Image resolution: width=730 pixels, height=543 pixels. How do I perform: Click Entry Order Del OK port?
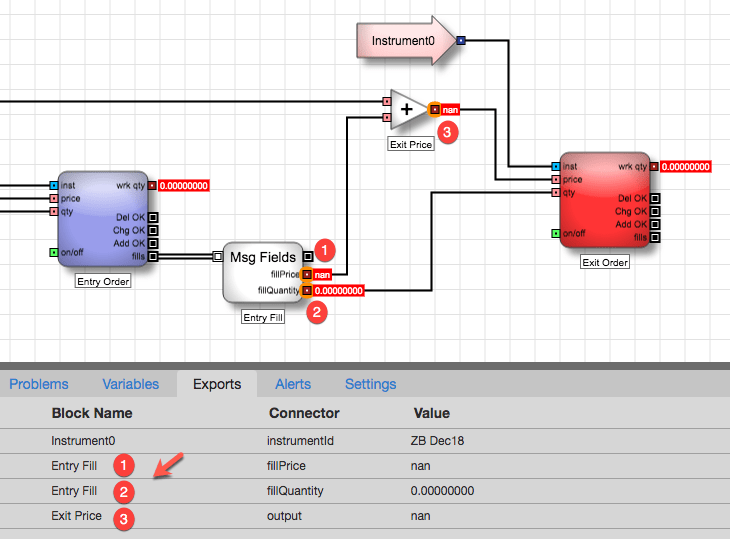pos(153,217)
